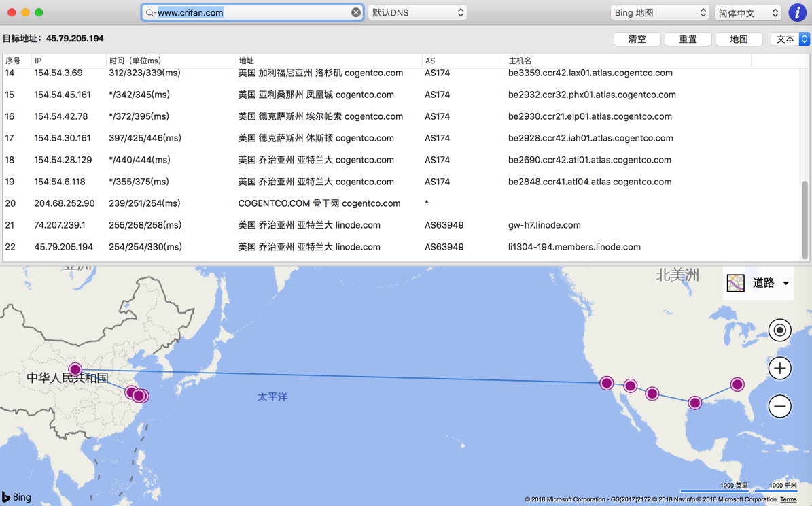Select row 22 with IP 45.79.205.194
The width and height of the screenshot is (812, 506).
[402, 248]
